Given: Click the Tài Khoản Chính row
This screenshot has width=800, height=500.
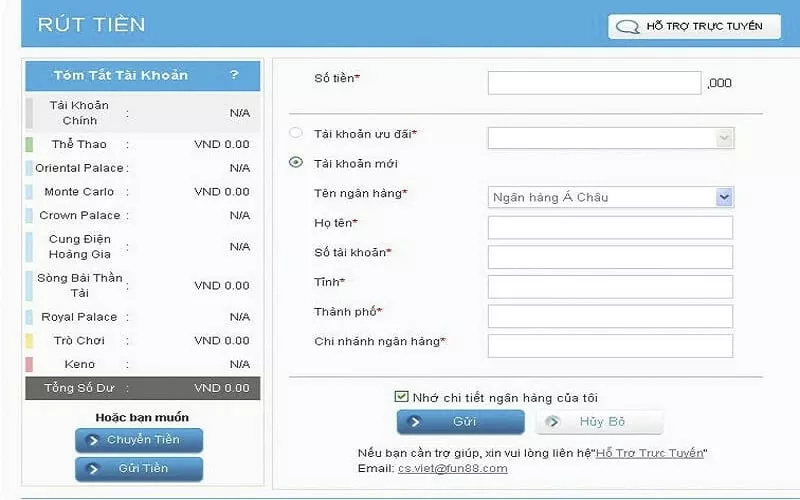Looking at the screenshot, I should click(x=143, y=113).
